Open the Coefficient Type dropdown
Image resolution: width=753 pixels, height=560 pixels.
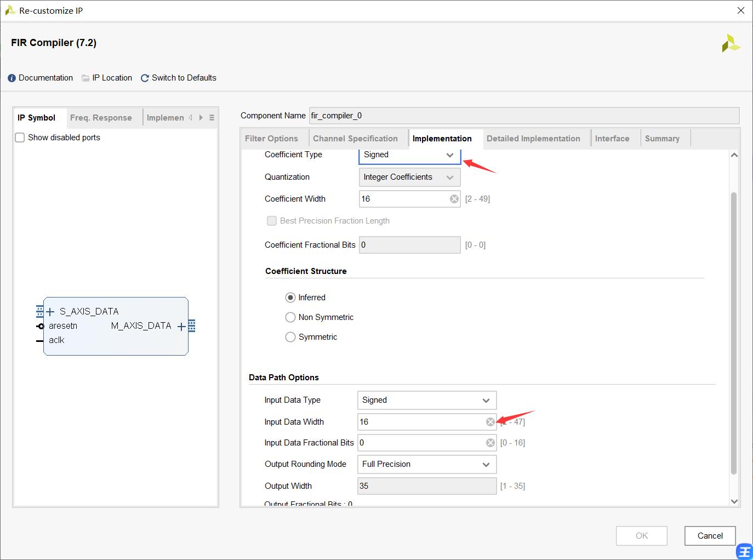coord(409,155)
